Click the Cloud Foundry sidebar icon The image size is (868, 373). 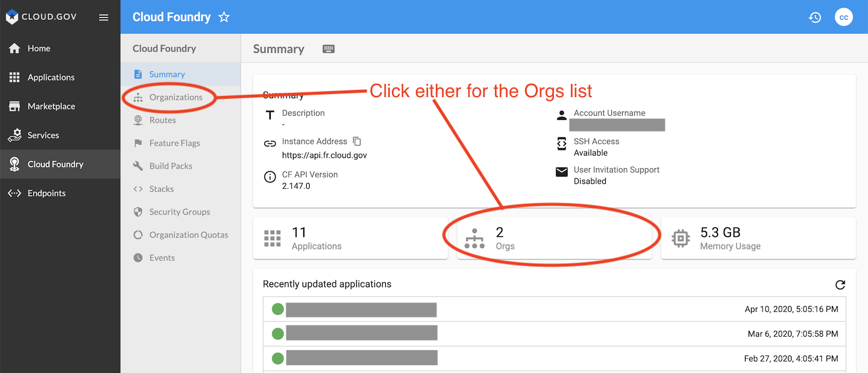(14, 164)
